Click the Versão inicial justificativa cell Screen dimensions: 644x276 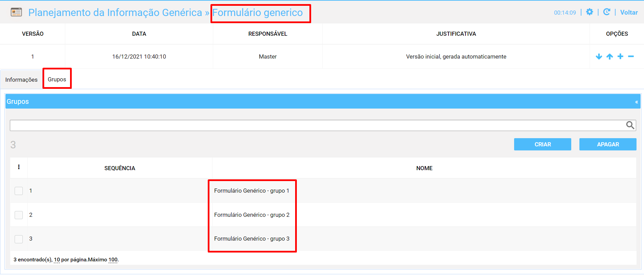456,56
